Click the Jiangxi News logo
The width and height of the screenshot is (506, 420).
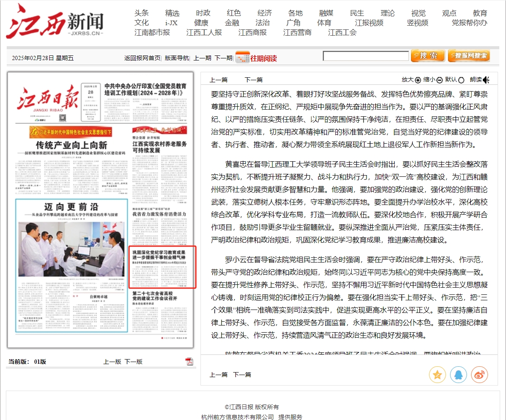click(x=55, y=21)
